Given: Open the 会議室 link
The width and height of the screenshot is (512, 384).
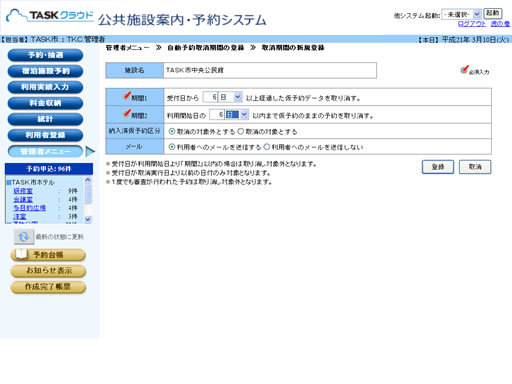Looking at the screenshot, I should pos(23,199).
